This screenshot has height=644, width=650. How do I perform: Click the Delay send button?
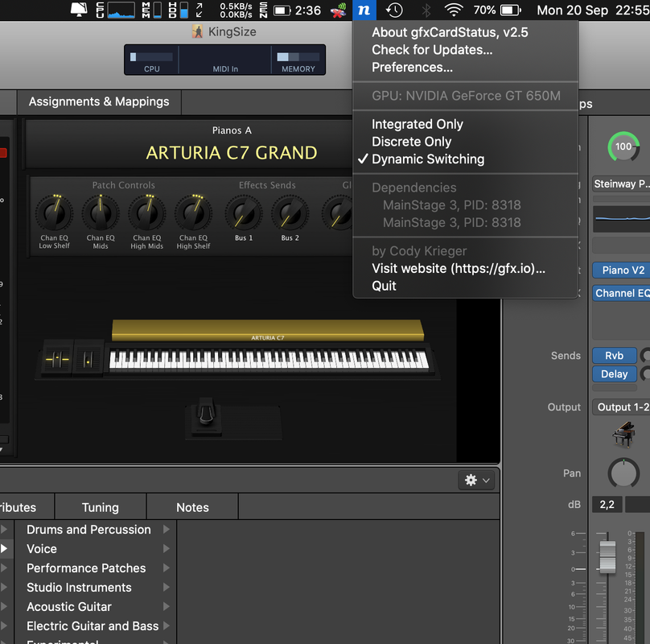click(x=615, y=374)
